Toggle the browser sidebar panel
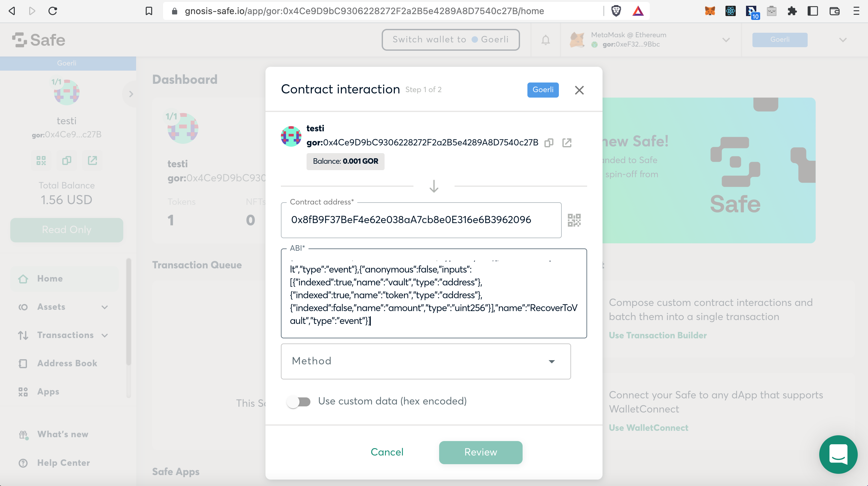This screenshot has height=486, width=868. click(x=813, y=11)
